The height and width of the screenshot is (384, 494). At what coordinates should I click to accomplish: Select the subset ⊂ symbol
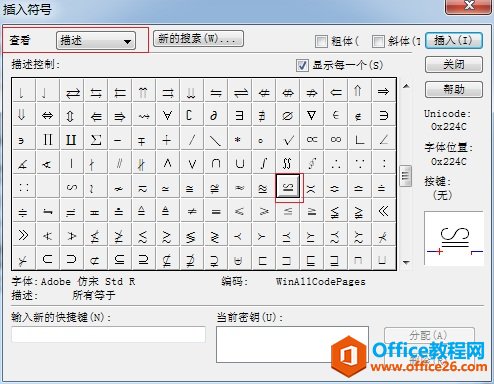coord(47,259)
